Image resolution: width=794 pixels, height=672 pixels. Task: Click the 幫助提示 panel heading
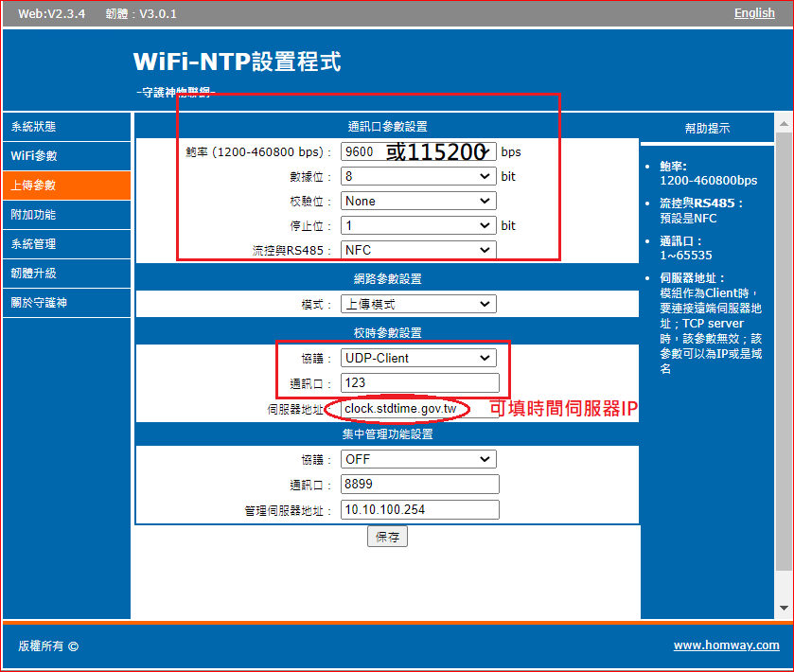(707, 129)
